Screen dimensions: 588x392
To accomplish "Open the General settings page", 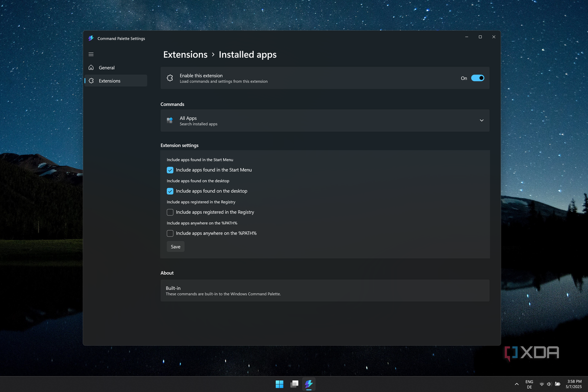I will [x=116, y=67].
